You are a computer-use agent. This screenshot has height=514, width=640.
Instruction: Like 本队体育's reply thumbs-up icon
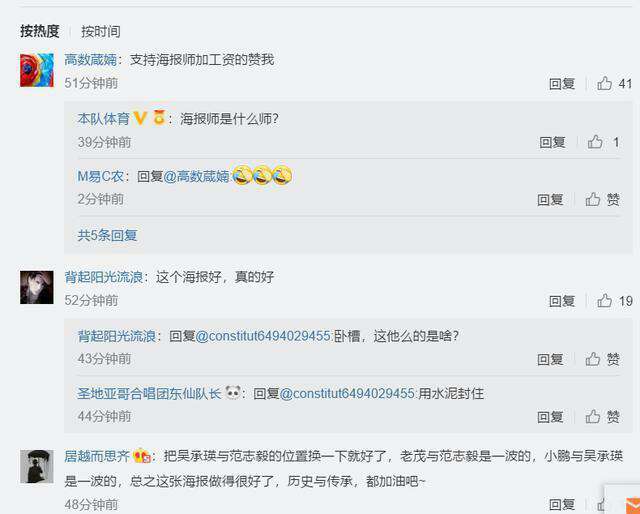[595, 142]
